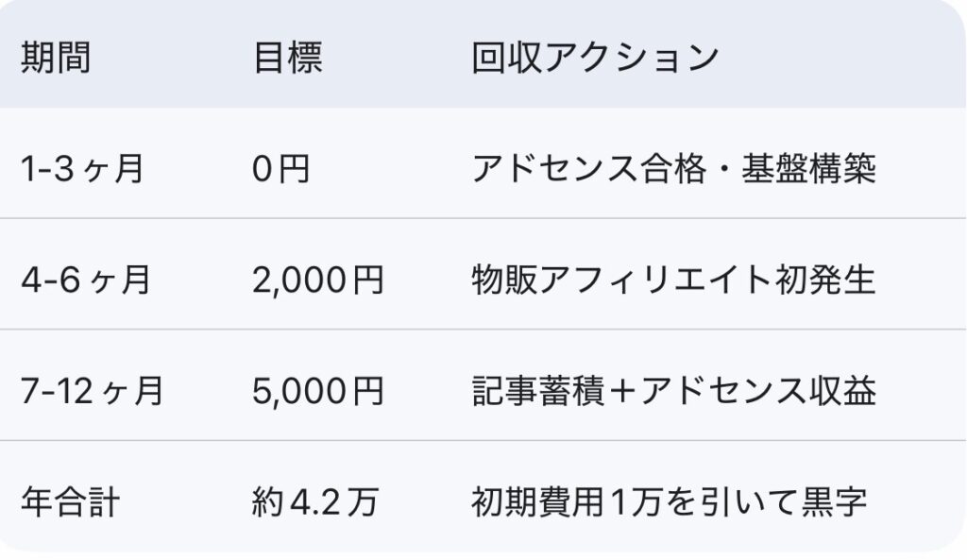The height and width of the screenshot is (560, 967).
Task: Select the 4-6ヶ月 period cell
Action: tap(86, 280)
